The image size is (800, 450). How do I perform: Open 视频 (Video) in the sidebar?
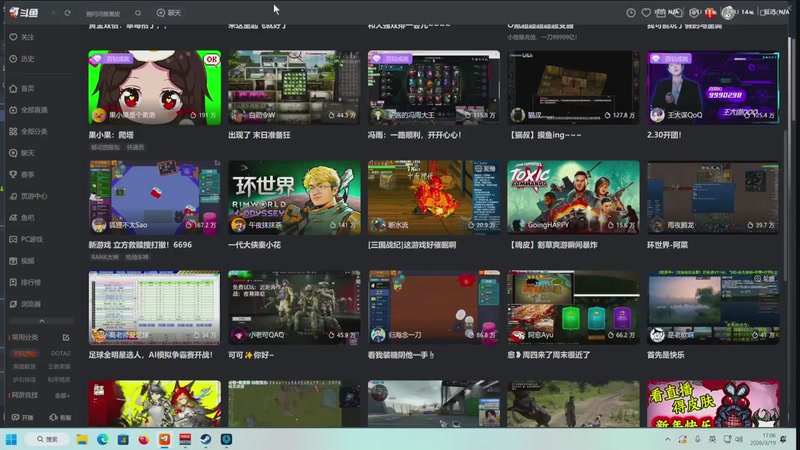pyautogui.click(x=22, y=261)
